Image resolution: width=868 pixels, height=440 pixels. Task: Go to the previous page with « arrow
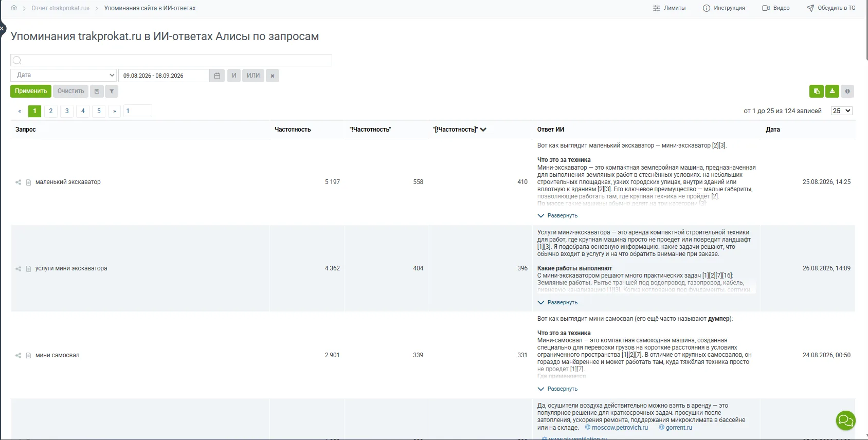coord(20,111)
